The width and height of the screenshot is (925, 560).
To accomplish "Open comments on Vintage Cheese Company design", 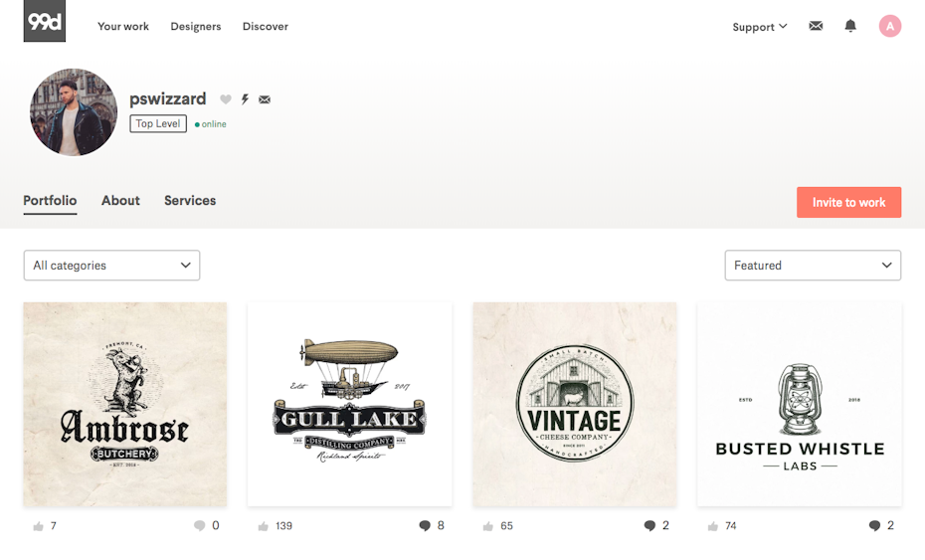I will coord(649,526).
